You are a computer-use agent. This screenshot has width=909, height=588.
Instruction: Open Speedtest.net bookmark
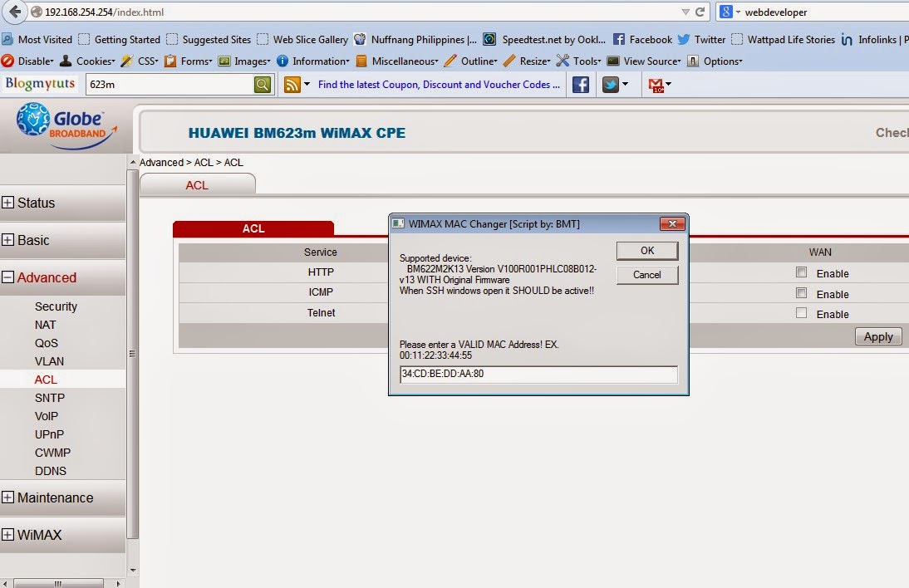pyautogui.click(x=544, y=39)
